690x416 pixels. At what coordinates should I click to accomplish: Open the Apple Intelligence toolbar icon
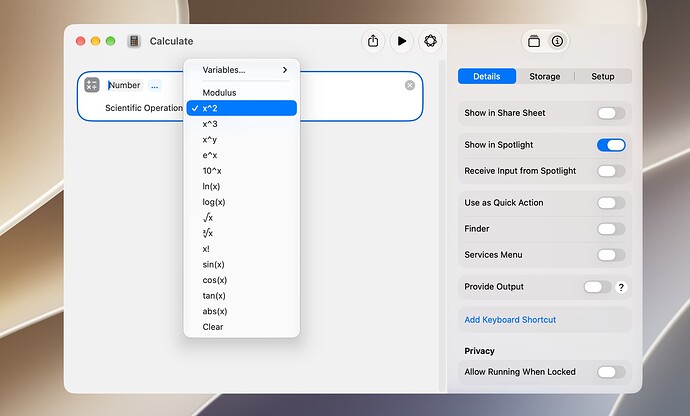[x=430, y=41]
